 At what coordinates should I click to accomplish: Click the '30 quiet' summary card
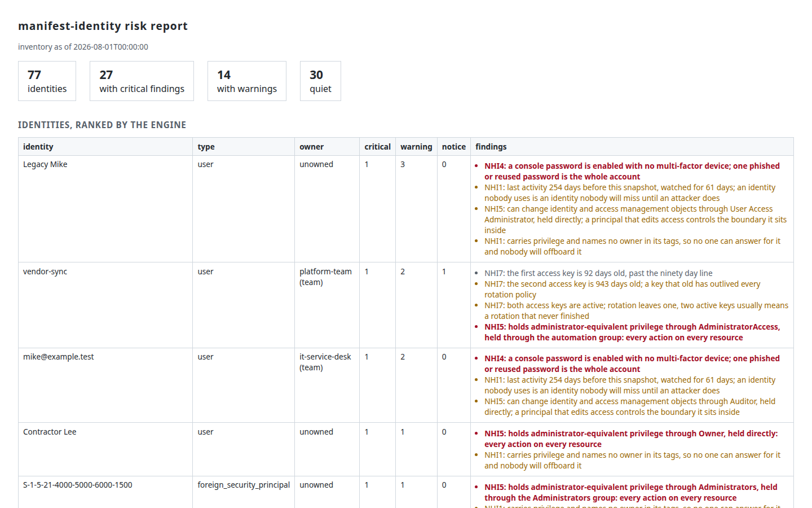tap(320, 81)
